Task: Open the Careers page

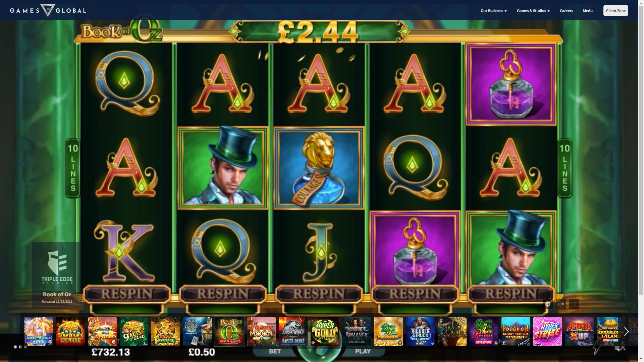Action: (x=566, y=11)
